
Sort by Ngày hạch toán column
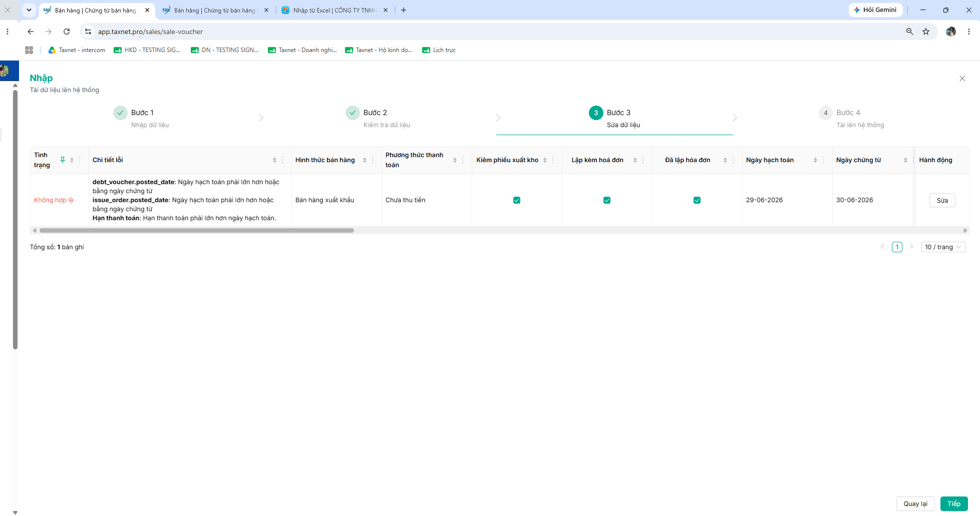point(815,160)
